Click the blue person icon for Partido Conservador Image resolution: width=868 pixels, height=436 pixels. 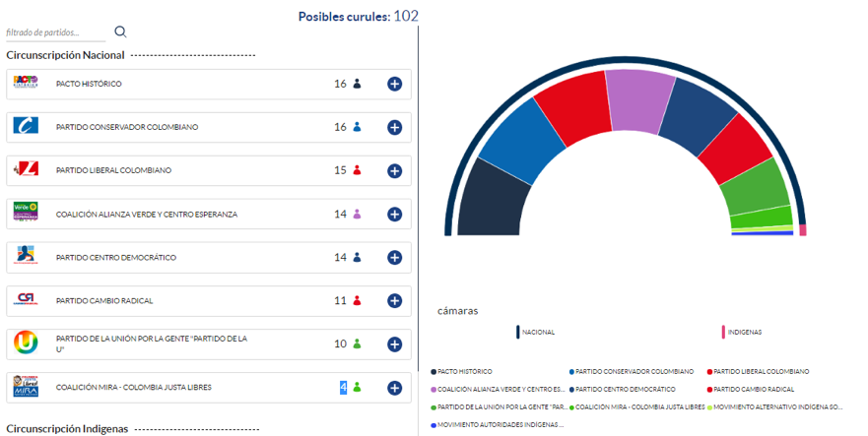(357, 127)
